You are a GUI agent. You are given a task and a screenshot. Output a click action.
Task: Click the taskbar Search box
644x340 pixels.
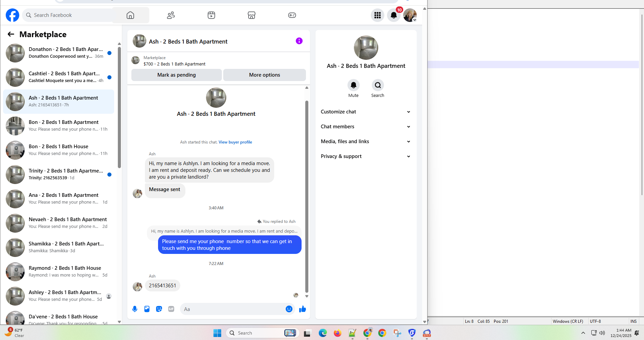click(262, 333)
